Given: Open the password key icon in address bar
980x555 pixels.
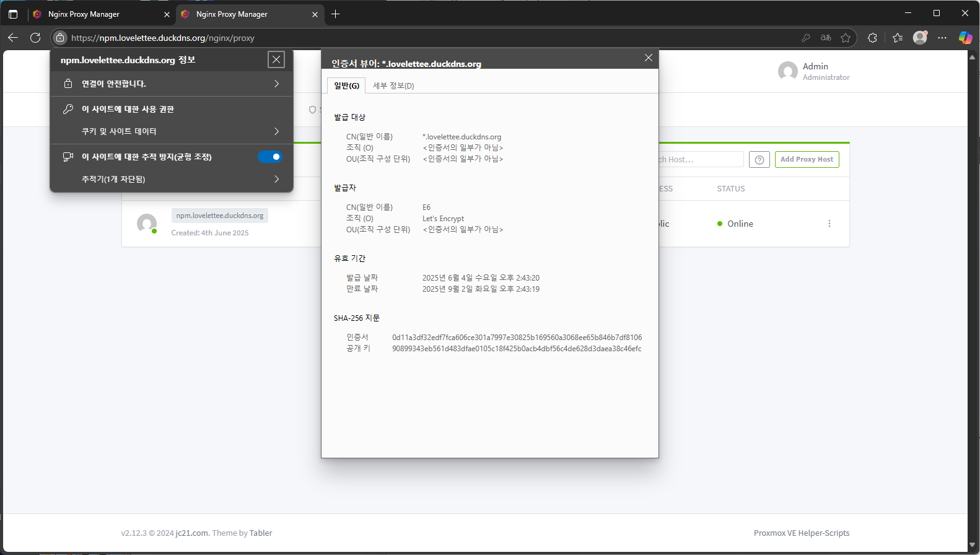Looking at the screenshot, I should (x=806, y=38).
